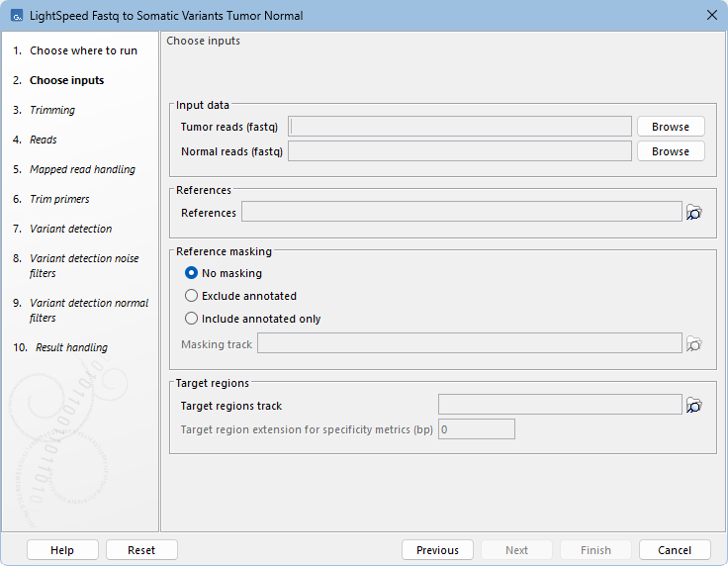
Task: Open Variant detection noise filters step
Action: 84,265
